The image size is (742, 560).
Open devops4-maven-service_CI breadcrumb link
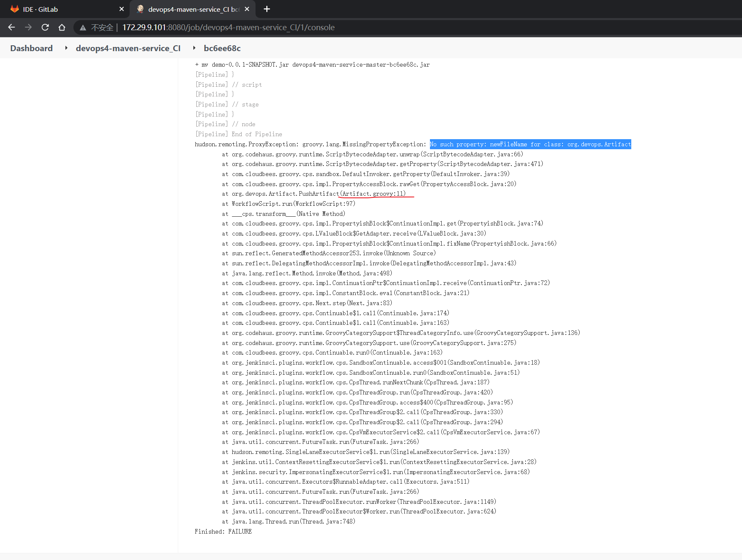[x=128, y=48]
